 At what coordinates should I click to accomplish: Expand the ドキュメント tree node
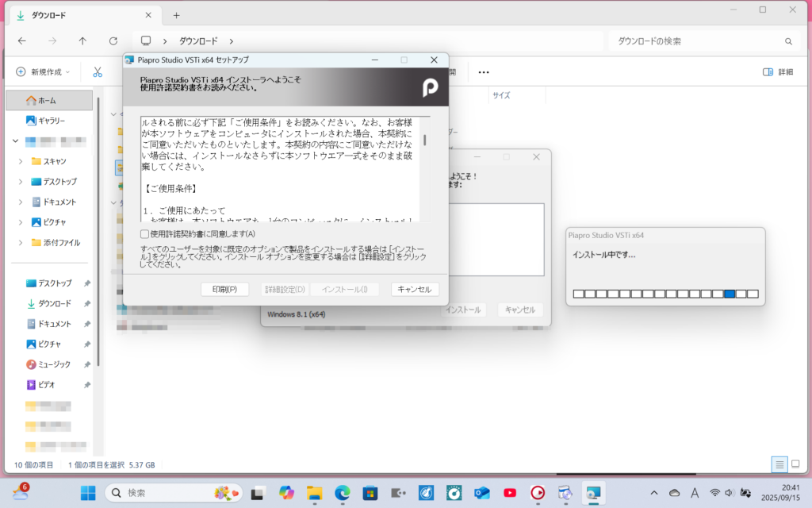point(21,202)
